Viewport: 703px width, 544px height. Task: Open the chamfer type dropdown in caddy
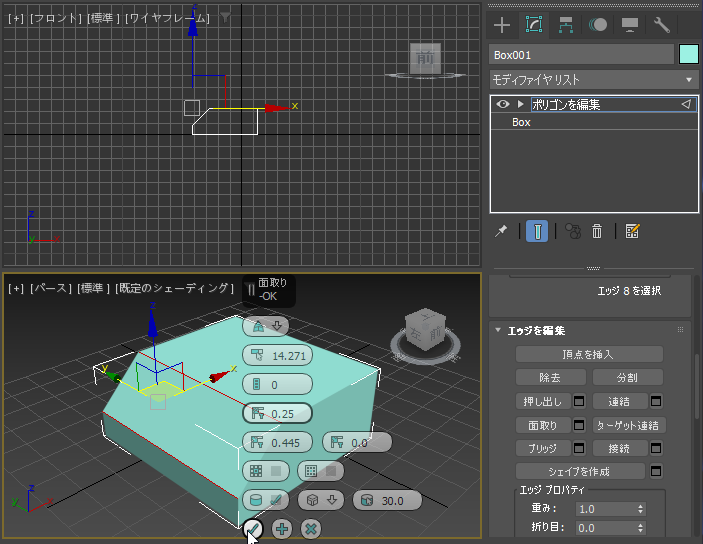click(x=266, y=326)
